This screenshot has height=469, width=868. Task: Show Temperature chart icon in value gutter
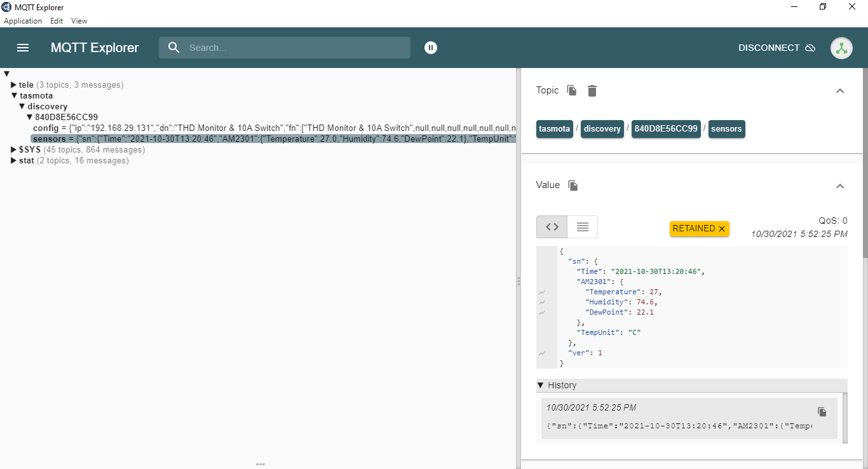click(x=542, y=292)
